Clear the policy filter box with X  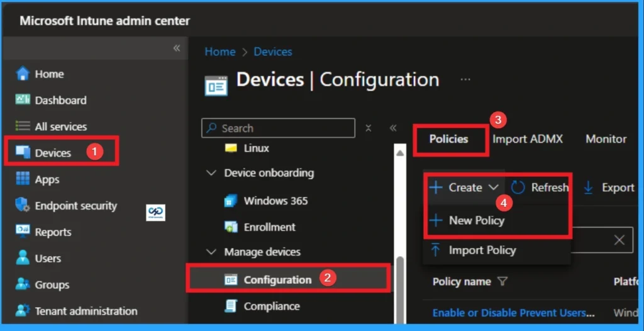(619, 240)
